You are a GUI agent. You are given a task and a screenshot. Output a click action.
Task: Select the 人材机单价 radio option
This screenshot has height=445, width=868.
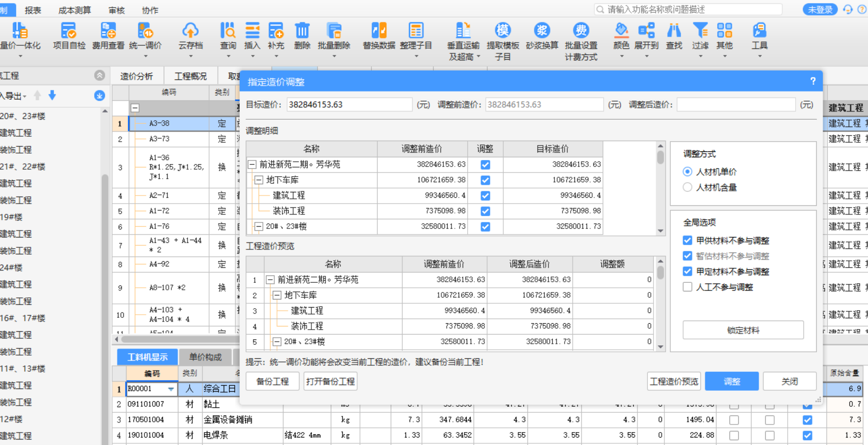coord(688,172)
